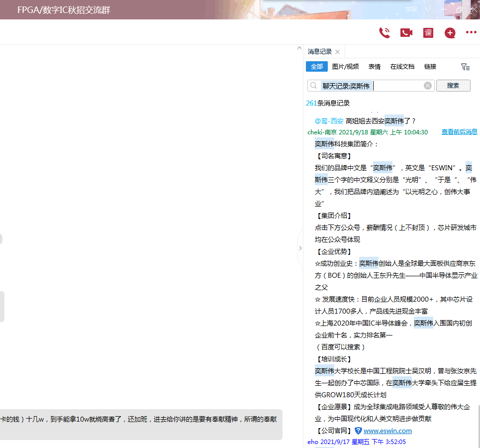Click the 【企业愿景】 text
The height and width of the screenshot is (448, 480).
point(334,407)
